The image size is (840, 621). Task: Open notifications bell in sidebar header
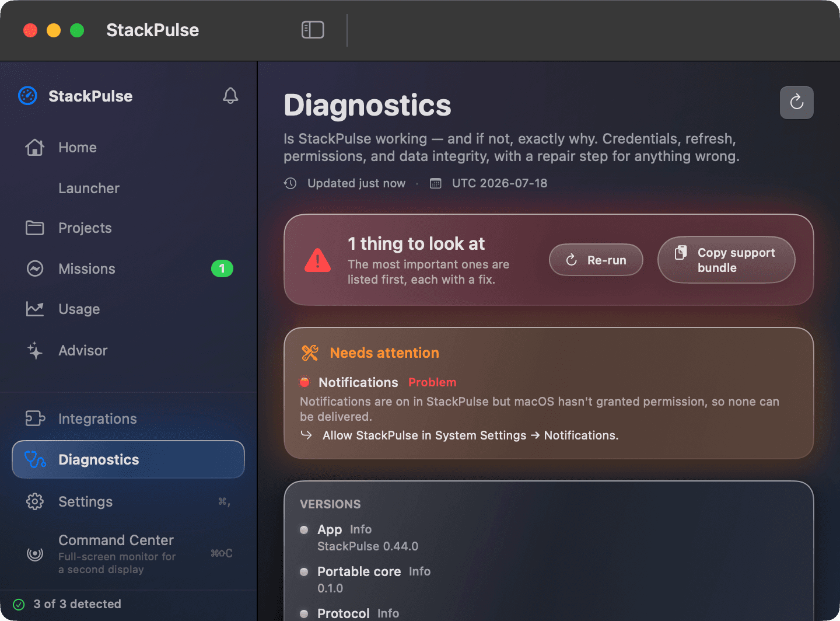coord(230,96)
